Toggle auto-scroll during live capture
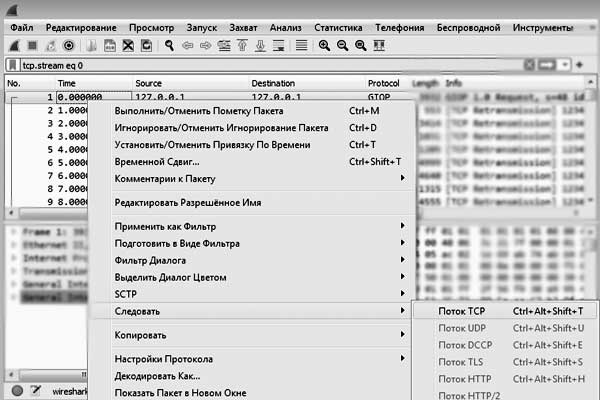The width and height of the screenshot is (600, 400). [x=279, y=46]
